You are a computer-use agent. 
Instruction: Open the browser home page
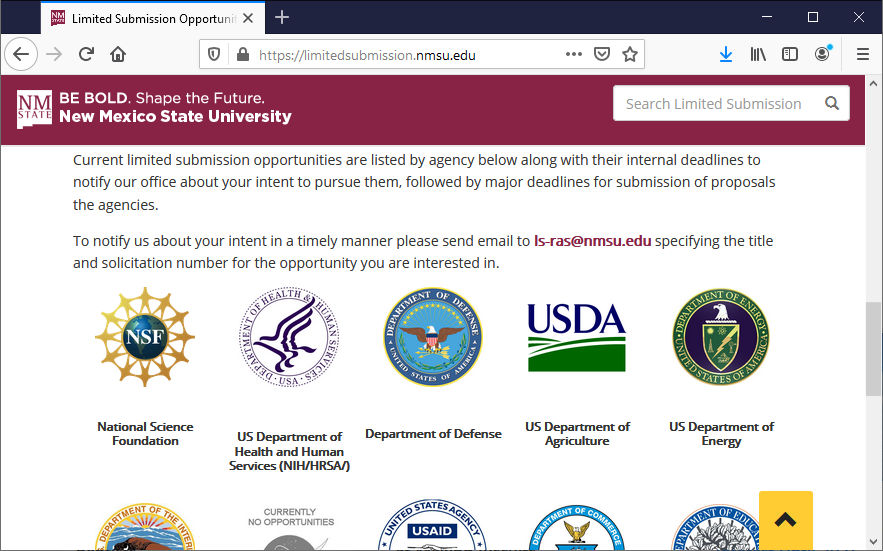click(118, 54)
